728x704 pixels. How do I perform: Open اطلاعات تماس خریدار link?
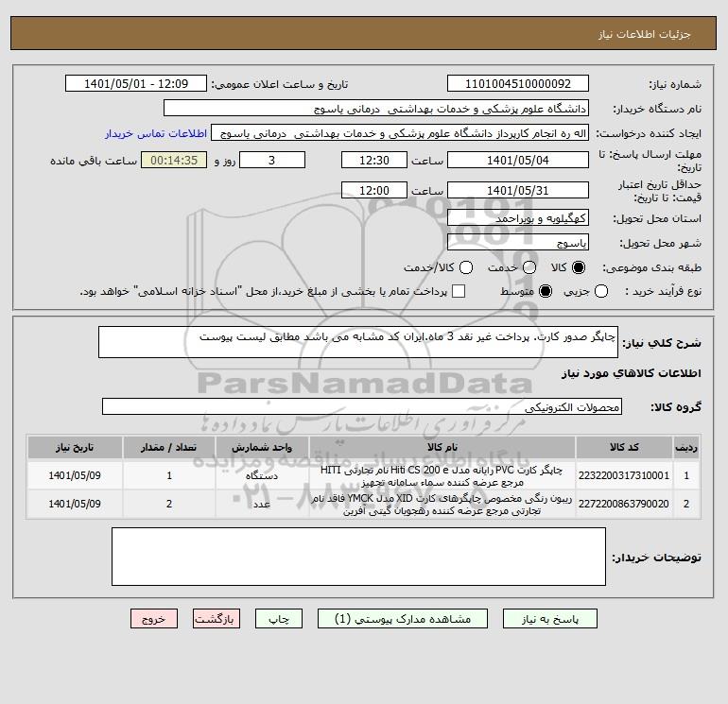pyautogui.click(x=156, y=133)
